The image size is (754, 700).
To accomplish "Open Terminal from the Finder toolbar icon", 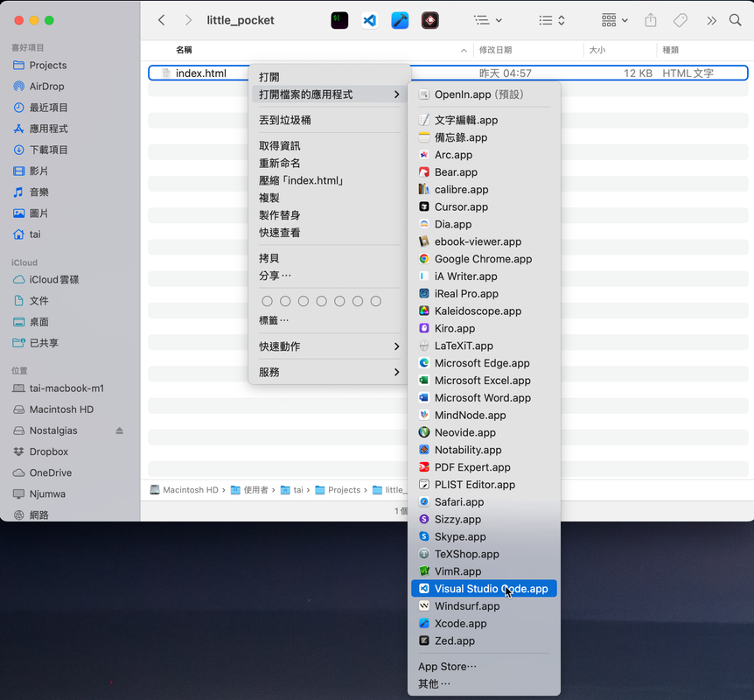I will tap(339, 20).
